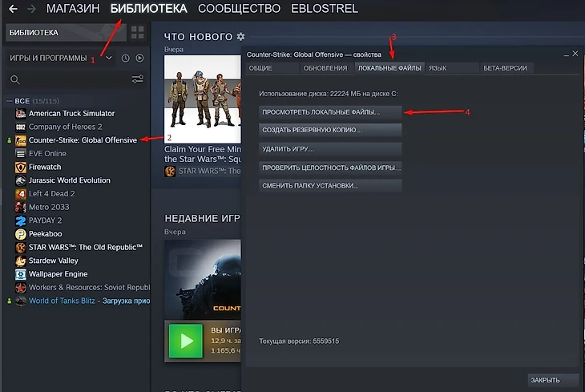Click Company of Heroes 2 icon
The image size is (585, 392).
pyautogui.click(x=21, y=127)
